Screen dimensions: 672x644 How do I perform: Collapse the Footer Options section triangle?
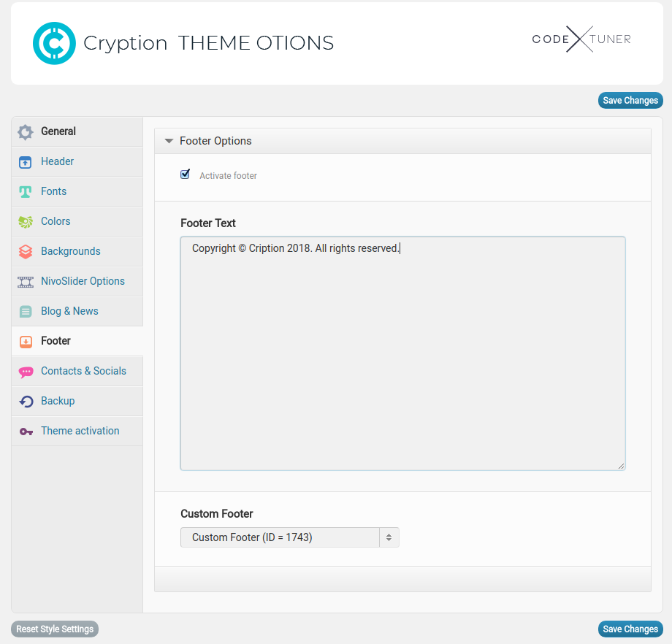pyautogui.click(x=169, y=142)
